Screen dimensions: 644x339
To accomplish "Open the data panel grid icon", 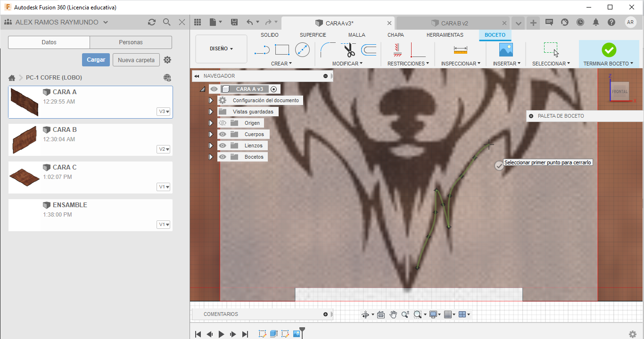I will coord(198,22).
